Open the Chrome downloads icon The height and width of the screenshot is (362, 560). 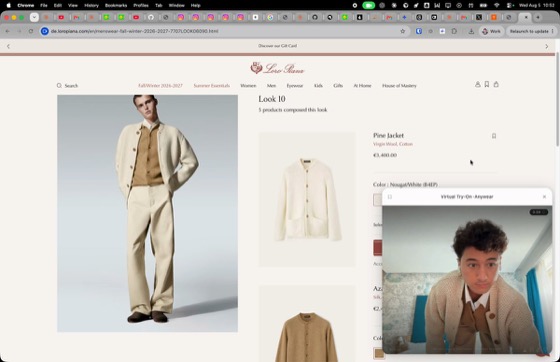471,31
